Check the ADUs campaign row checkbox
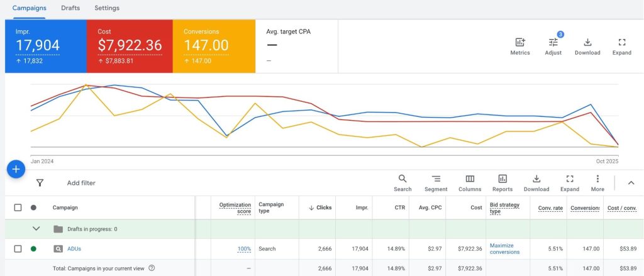 pyautogui.click(x=18, y=249)
